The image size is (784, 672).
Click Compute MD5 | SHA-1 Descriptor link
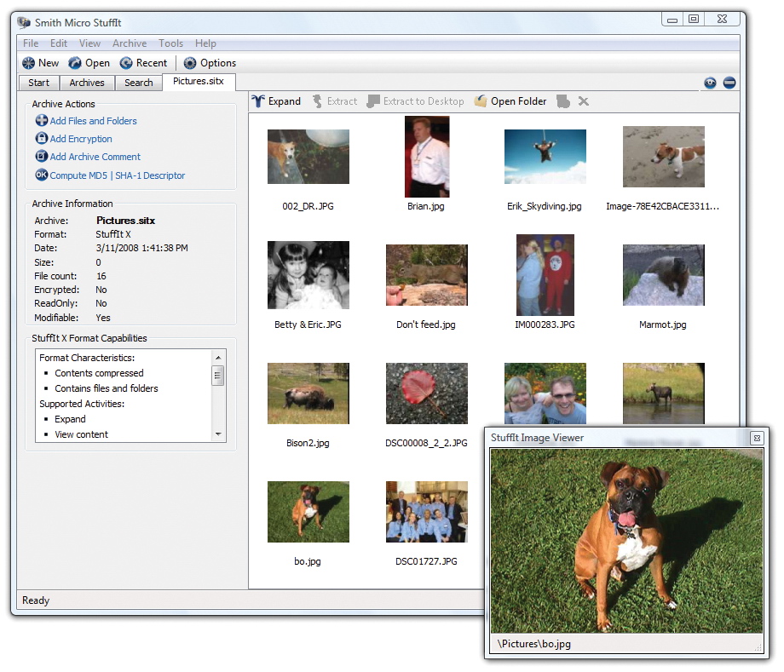(118, 175)
